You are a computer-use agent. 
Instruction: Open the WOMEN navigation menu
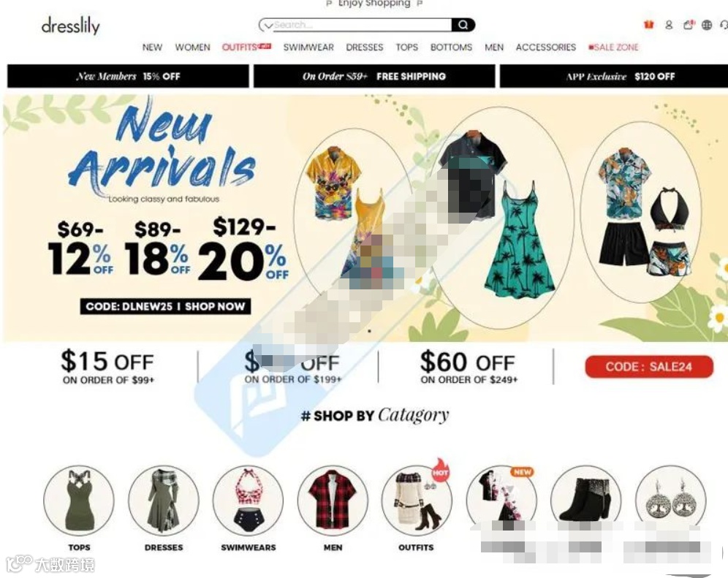192,47
